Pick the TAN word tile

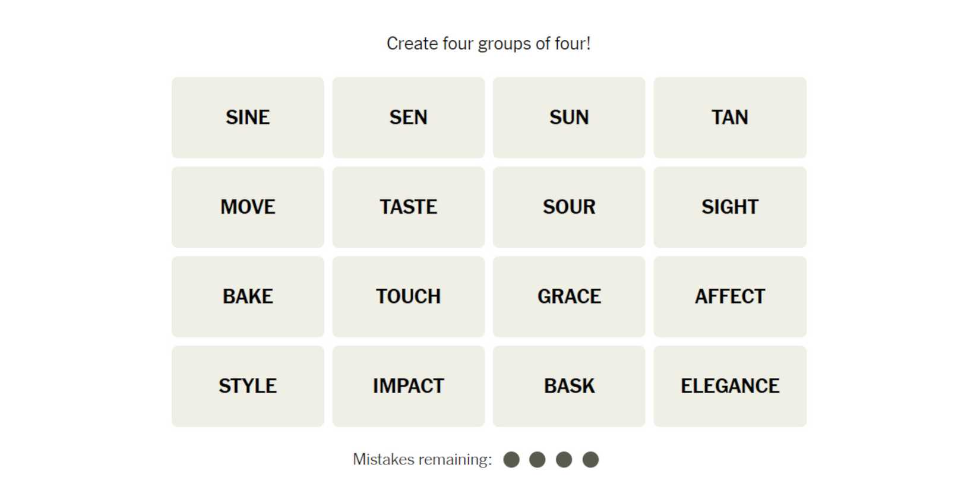coord(729,118)
